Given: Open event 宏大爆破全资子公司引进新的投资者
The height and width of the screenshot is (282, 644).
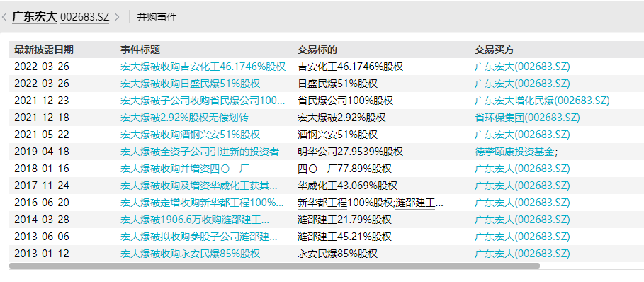Looking at the screenshot, I should (x=200, y=152).
